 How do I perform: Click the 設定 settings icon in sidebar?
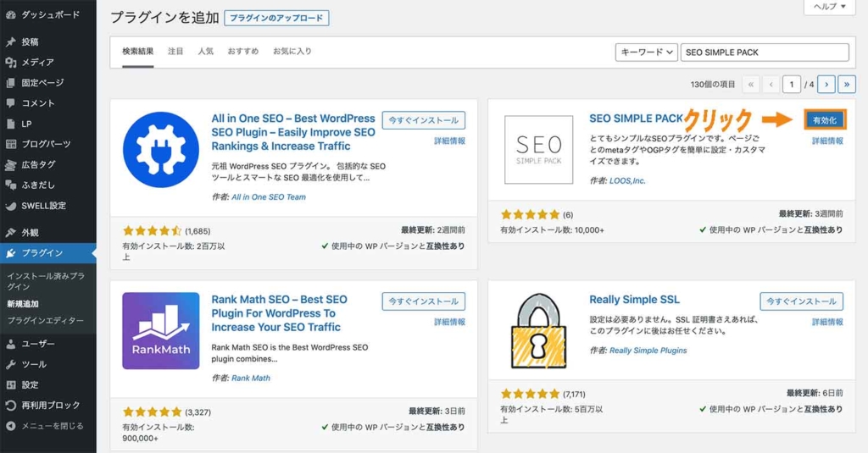(x=10, y=385)
